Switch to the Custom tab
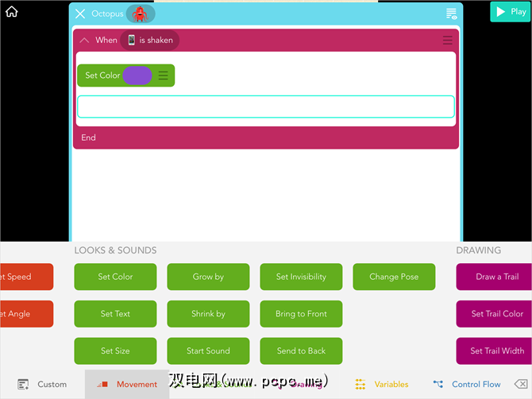532x399 pixels. click(42, 385)
